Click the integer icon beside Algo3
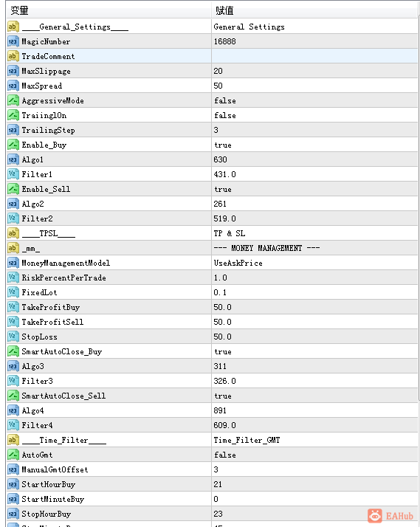The image size is (420, 527). (13, 366)
